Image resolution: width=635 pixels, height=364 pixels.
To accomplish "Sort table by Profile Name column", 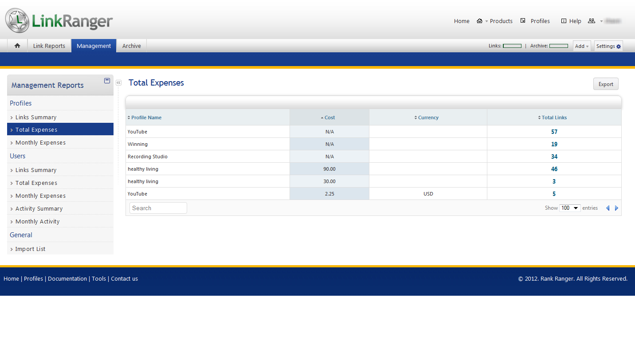I will coord(146,117).
